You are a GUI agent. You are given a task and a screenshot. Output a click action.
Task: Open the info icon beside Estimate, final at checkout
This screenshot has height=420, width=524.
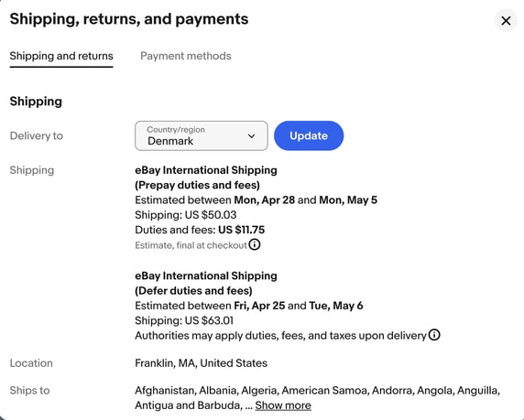coord(255,244)
